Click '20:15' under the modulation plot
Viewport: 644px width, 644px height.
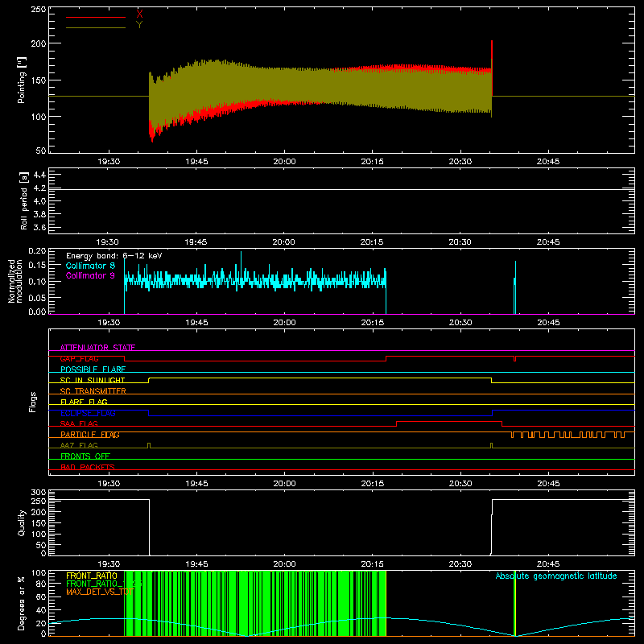point(372,323)
